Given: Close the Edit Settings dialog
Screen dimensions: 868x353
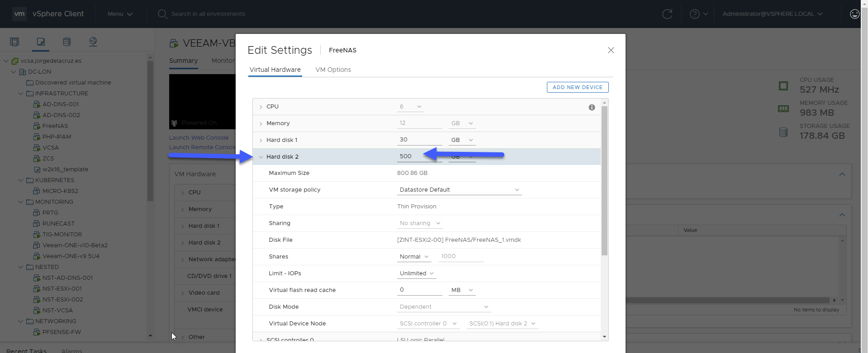Looking at the screenshot, I should pyautogui.click(x=611, y=50).
